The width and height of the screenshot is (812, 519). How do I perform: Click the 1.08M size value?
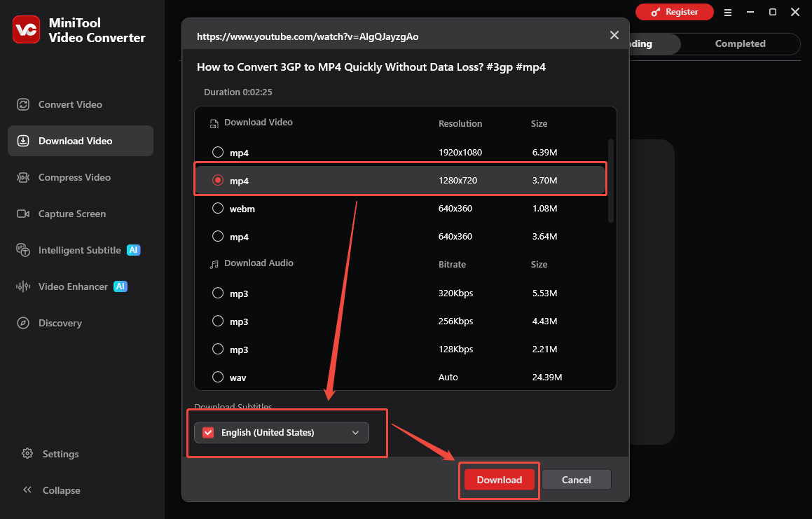pyautogui.click(x=545, y=208)
